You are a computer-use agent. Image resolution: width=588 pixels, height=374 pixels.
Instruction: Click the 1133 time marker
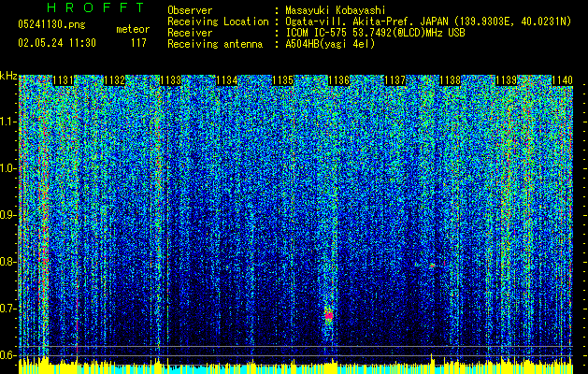point(170,80)
